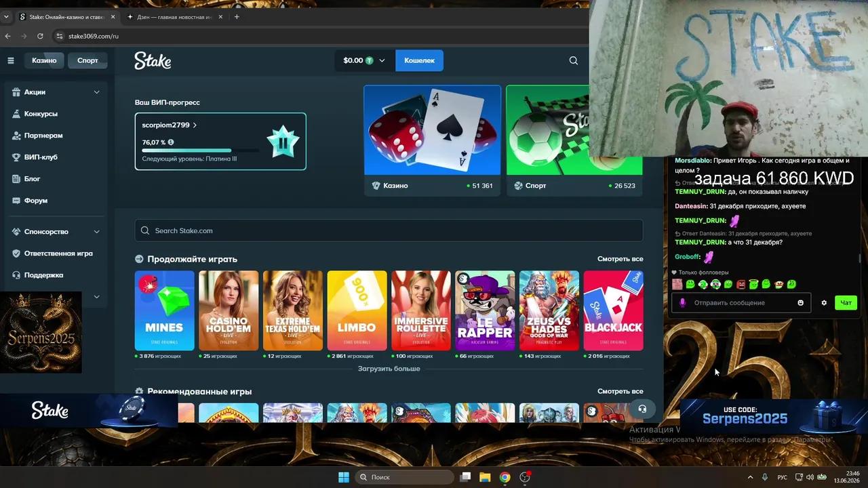
Task: Click the Поддержка headset icon in sidebar
Action: pyautogui.click(x=16, y=275)
